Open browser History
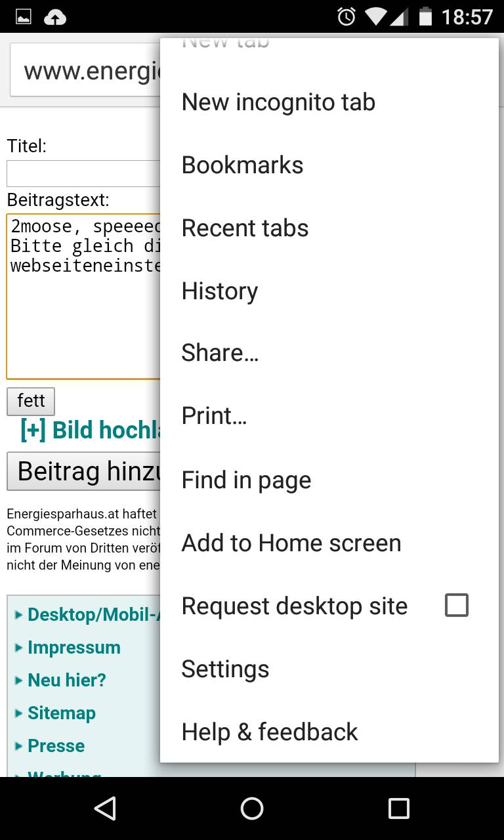 tap(219, 291)
